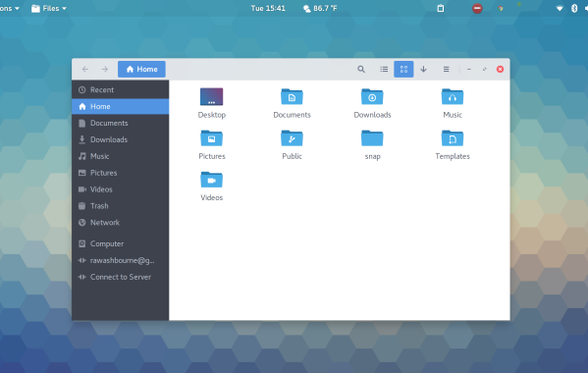
Task: Go forward with the right arrow
Action: [105, 69]
